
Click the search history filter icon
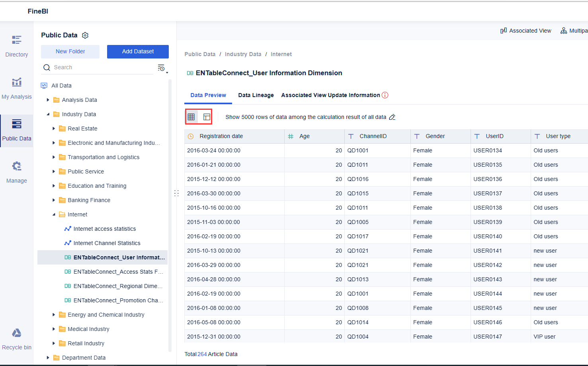click(x=162, y=68)
